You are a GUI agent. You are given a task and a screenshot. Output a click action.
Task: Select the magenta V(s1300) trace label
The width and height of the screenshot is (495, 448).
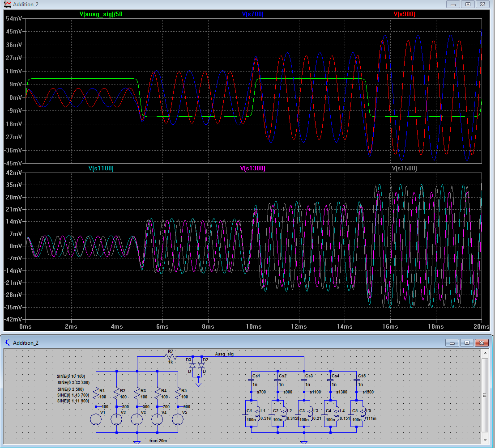pos(252,169)
